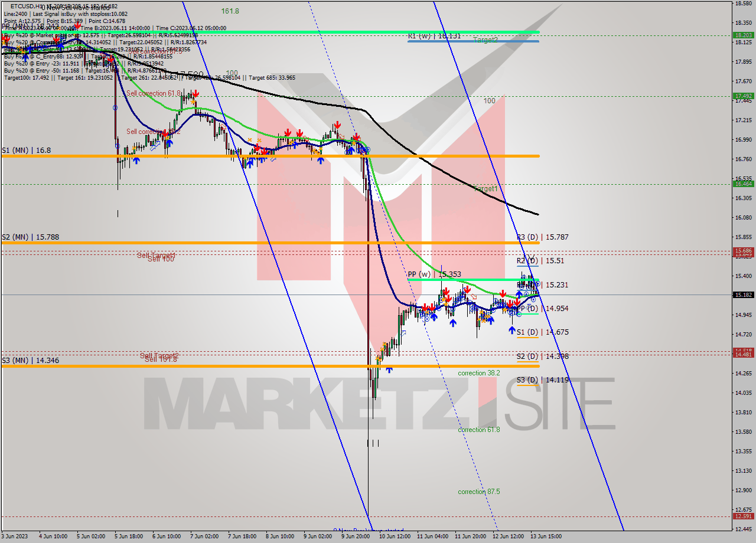Select the 'correction 61.8' green Fibonacci label
756x543 pixels.
tap(479, 430)
